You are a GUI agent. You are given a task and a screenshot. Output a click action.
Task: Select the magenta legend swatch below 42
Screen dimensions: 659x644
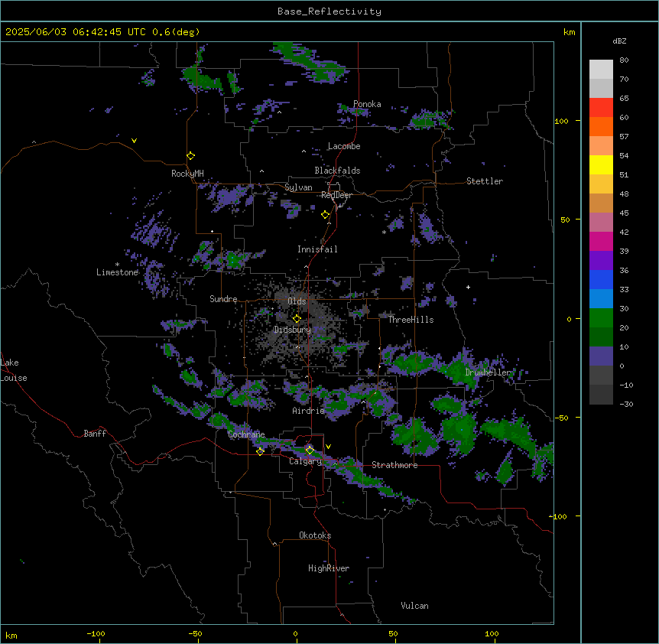click(601, 241)
